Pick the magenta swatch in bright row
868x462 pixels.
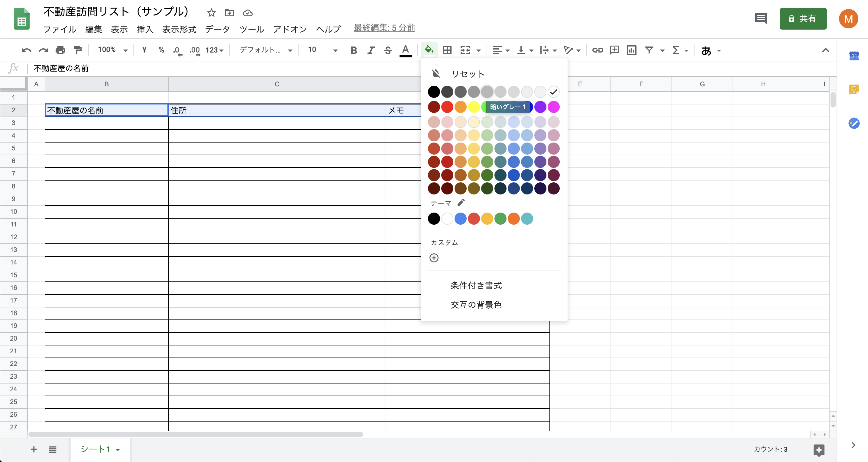coord(554,107)
